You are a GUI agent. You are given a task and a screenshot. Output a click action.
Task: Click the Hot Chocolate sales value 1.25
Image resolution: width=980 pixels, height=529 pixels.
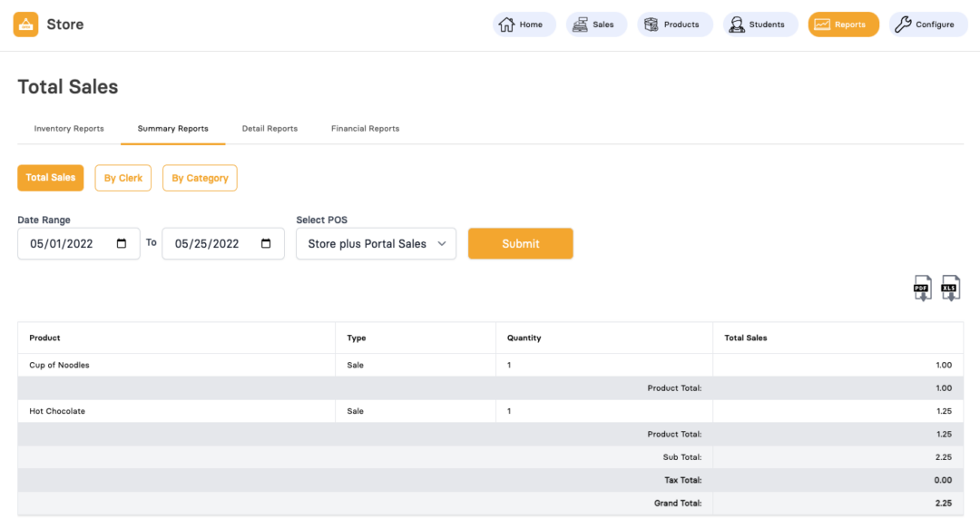pyautogui.click(x=944, y=411)
